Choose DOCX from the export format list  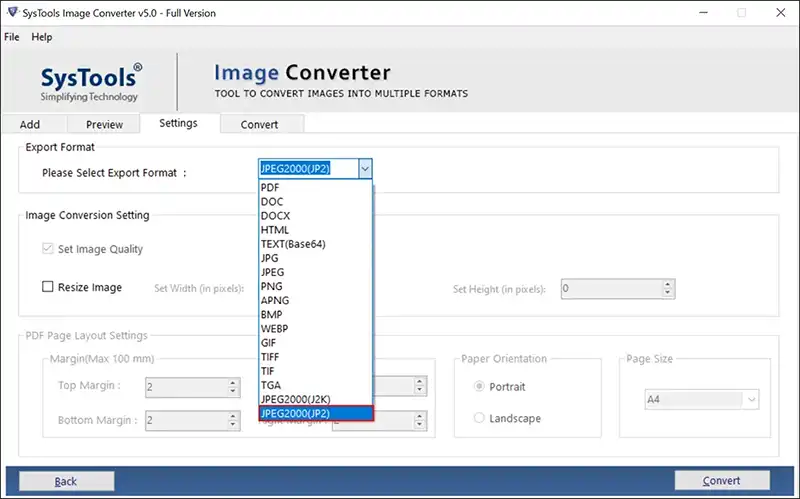click(x=315, y=216)
